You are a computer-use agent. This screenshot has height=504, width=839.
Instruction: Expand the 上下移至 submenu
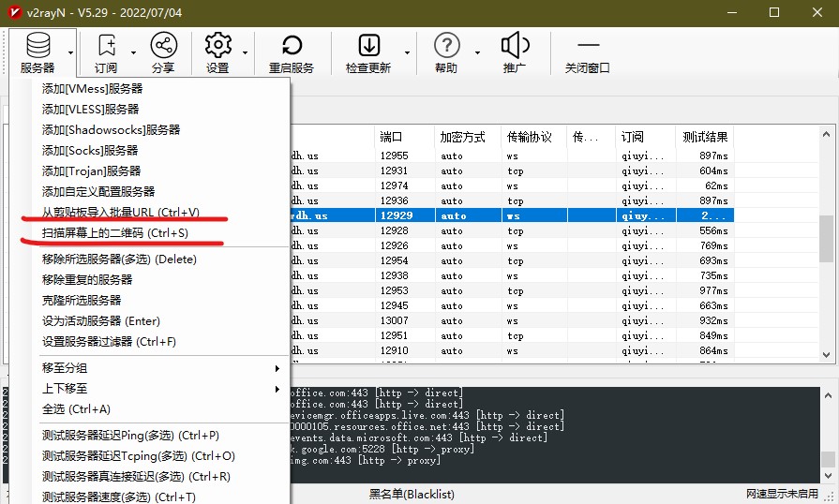pyautogui.click(x=159, y=389)
